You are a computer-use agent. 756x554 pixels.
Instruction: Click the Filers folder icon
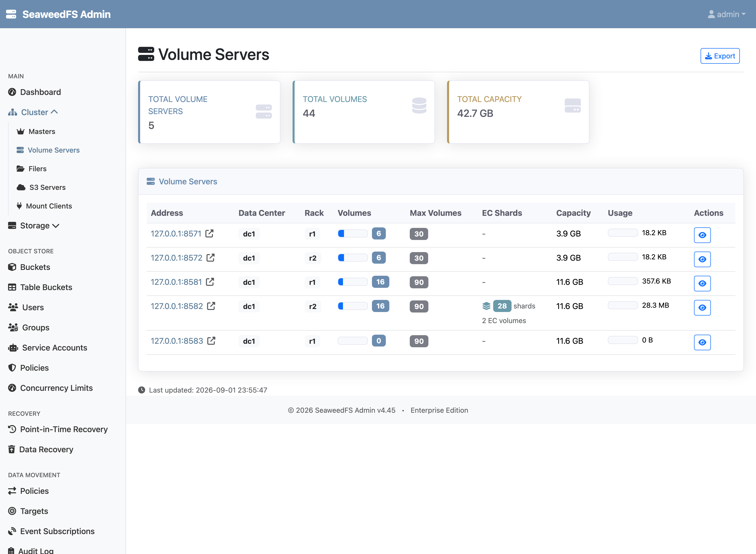[20, 169]
